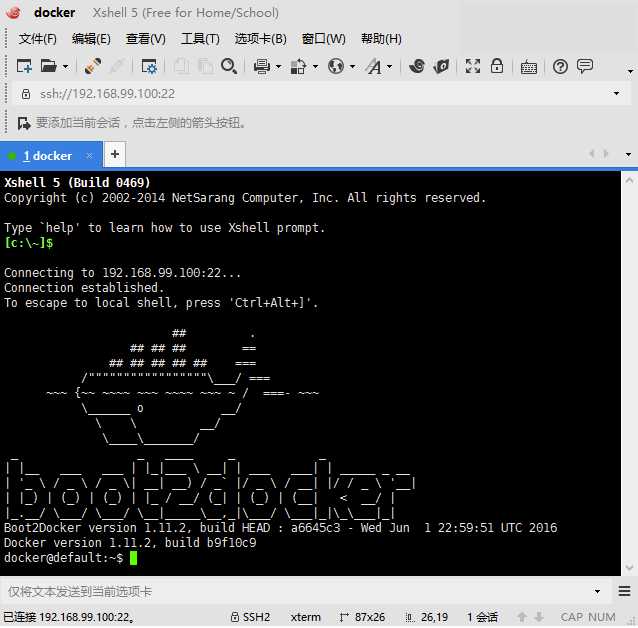This screenshot has width=638, height=628.
Task: Click the Xshell app icon in title bar
Action: pyautogui.click(x=13, y=12)
